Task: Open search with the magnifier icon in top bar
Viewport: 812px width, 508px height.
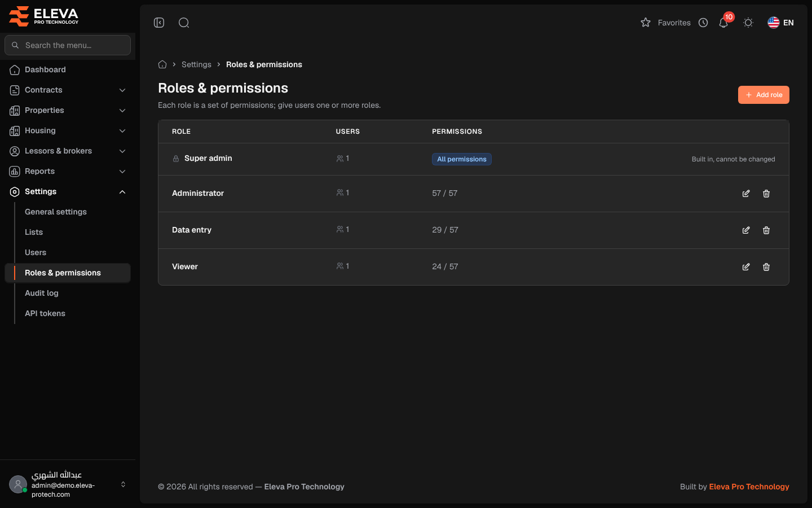Action: tap(184, 23)
